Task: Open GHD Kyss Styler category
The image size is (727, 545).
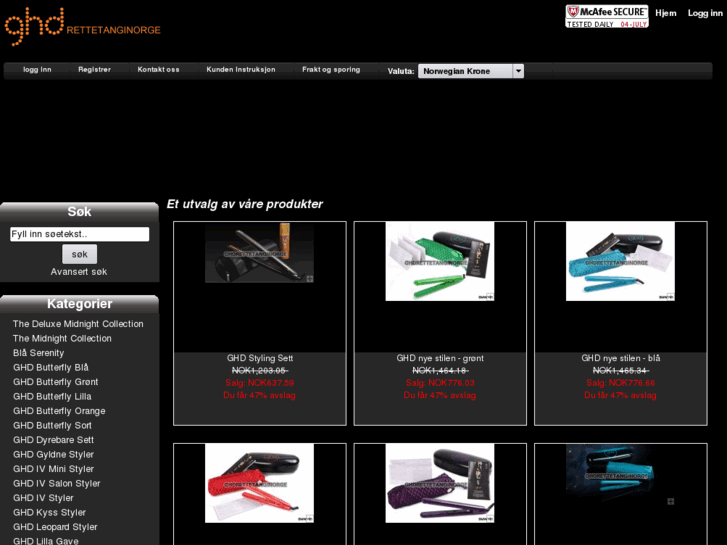Action: tap(49, 512)
